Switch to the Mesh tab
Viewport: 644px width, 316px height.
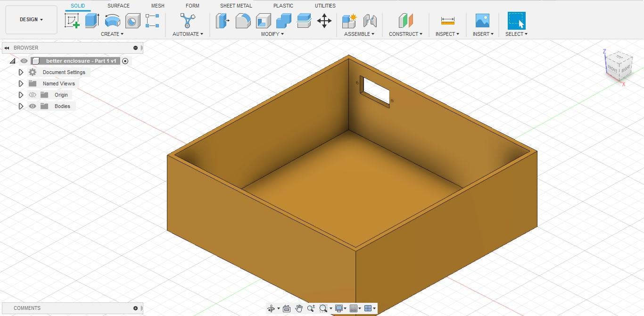tap(158, 6)
